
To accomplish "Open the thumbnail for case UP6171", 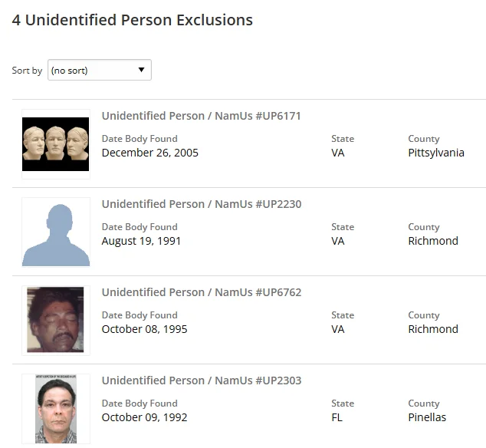I will (55, 144).
